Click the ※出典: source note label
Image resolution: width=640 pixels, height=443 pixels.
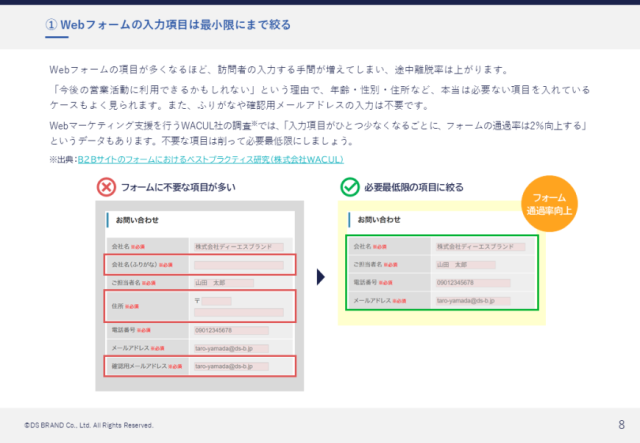(63, 160)
